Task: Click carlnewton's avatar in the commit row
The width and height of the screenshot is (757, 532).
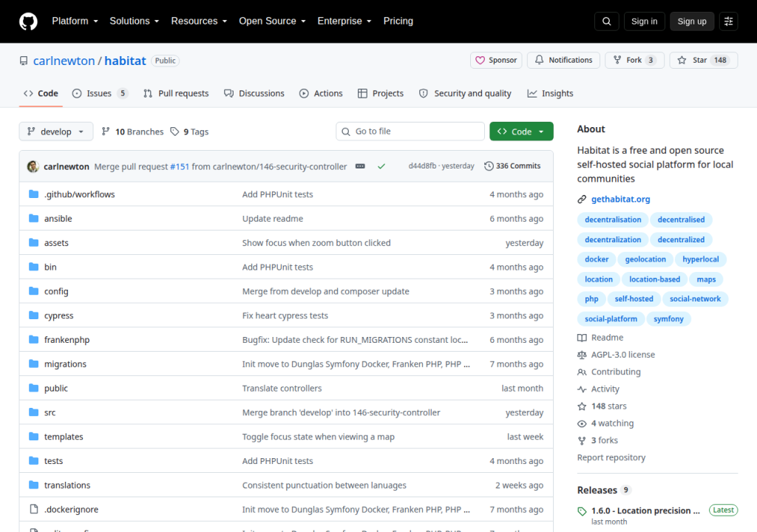Action: 33,166
